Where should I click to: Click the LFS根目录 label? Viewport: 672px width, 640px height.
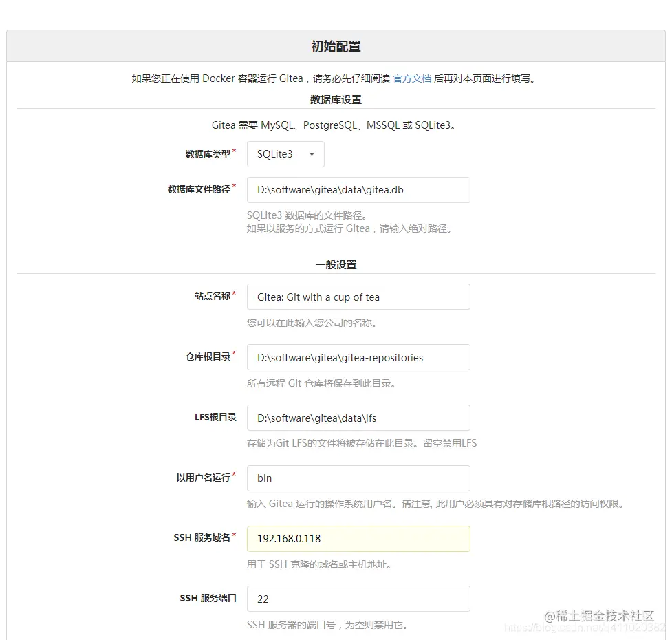[x=215, y=417]
